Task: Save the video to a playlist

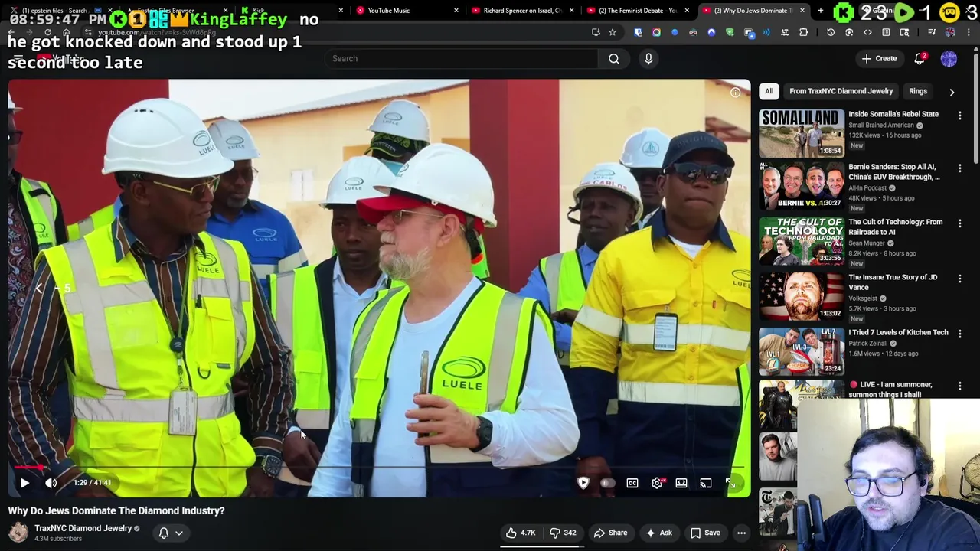Action: pyautogui.click(x=705, y=533)
